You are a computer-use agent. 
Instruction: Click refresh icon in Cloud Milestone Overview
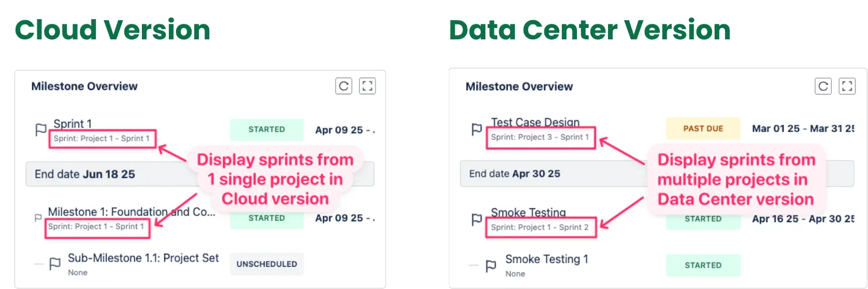point(344,86)
